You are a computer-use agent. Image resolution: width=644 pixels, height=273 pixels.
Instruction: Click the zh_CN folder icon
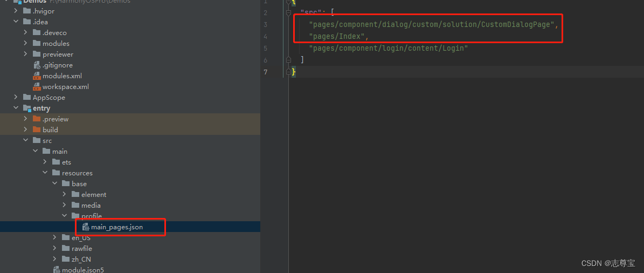tap(66, 259)
